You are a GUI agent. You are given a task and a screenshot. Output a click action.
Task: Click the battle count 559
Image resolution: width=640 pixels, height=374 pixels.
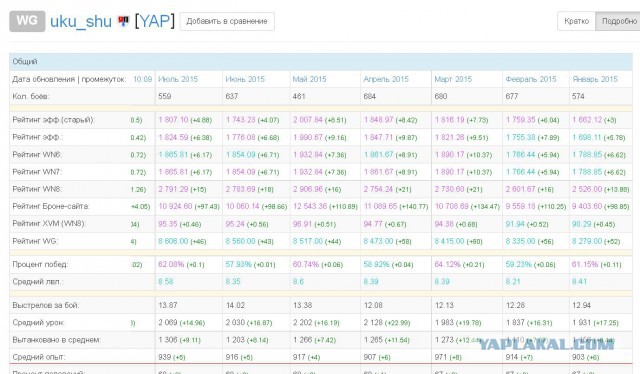pyautogui.click(x=164, y=96)
